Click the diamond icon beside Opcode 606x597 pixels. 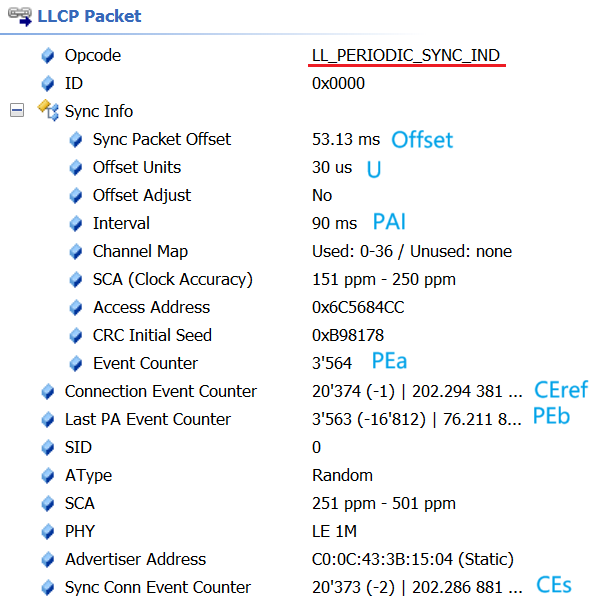click(x=48, y=56)
